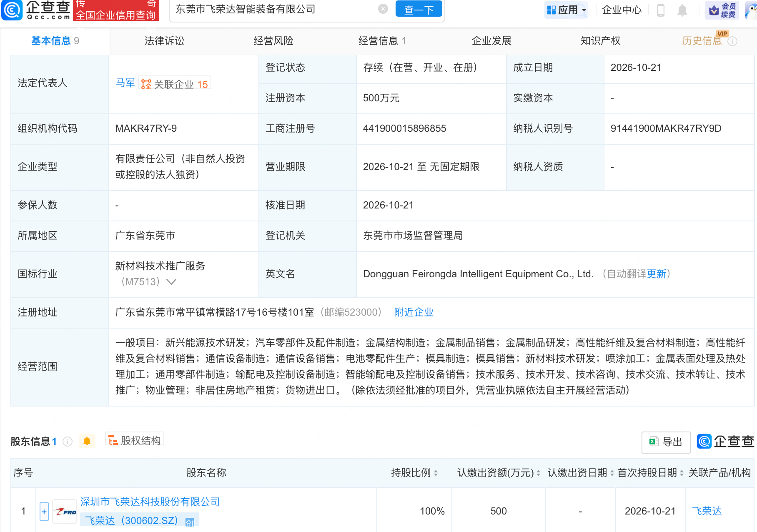Click the 关联企业 15 badge text
757x532 pixels.
181,85
